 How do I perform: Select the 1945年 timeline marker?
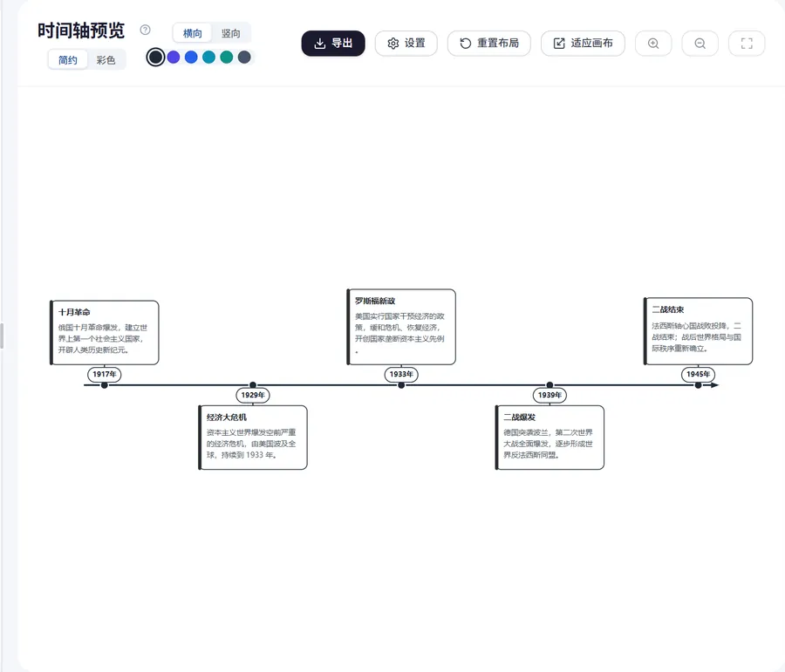[698, 374]
